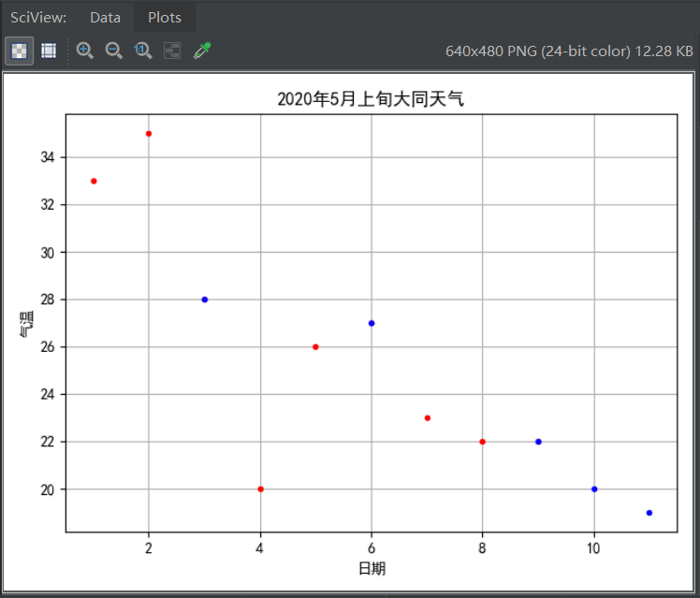Toggle the chessboard transparency background icon

coord(19,51)
